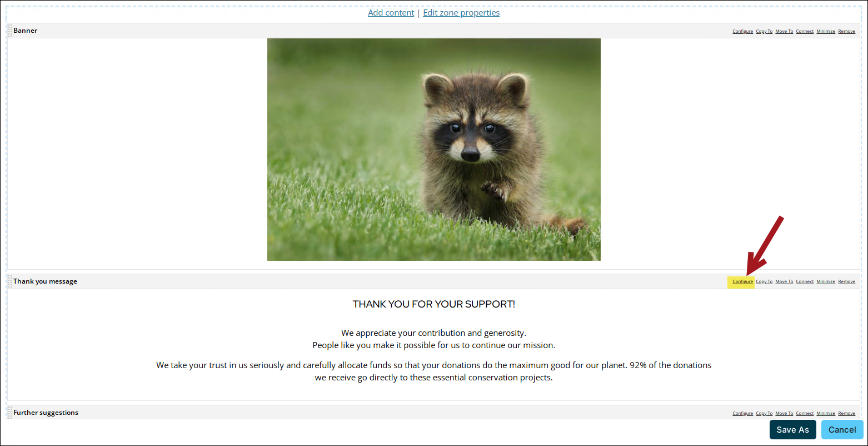Grab the Further suggestions drag handle
Screen dimensions: 868x446
tap(10, 413)
